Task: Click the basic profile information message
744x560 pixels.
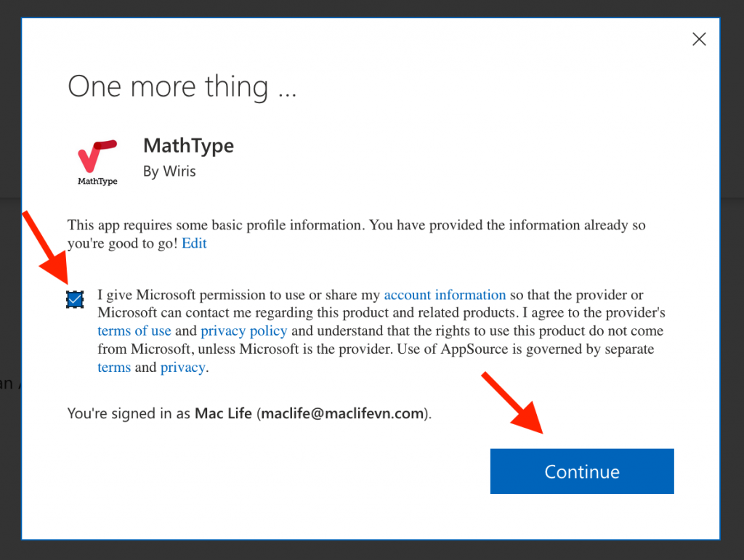Action: coord(356,225)
